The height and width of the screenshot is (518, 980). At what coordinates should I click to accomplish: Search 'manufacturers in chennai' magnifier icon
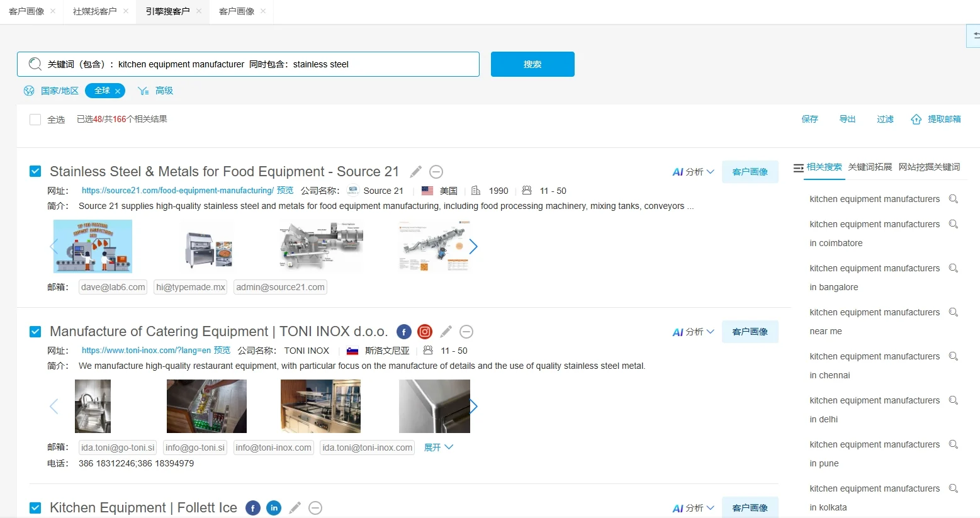[x=954, y=356]
